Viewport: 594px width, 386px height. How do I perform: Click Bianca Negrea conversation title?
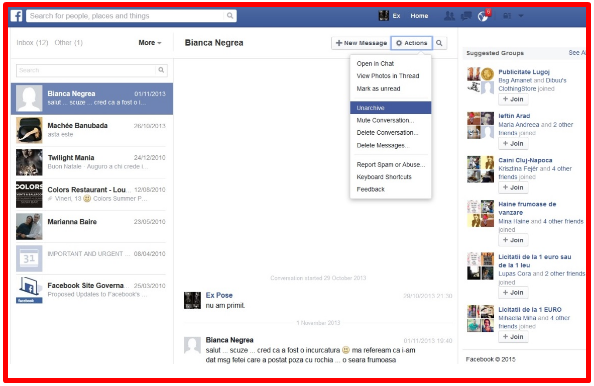click(x=214, y=43)
